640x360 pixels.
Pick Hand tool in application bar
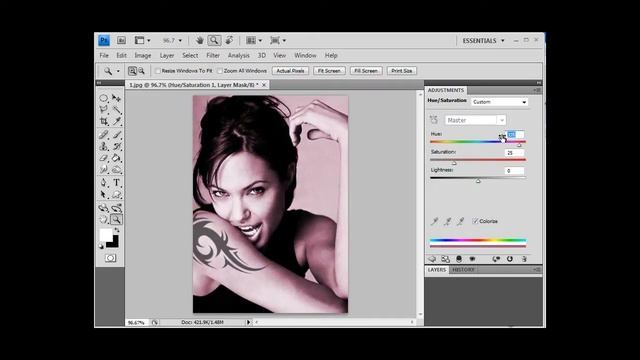pyautogui.click(x=200, y=40)
